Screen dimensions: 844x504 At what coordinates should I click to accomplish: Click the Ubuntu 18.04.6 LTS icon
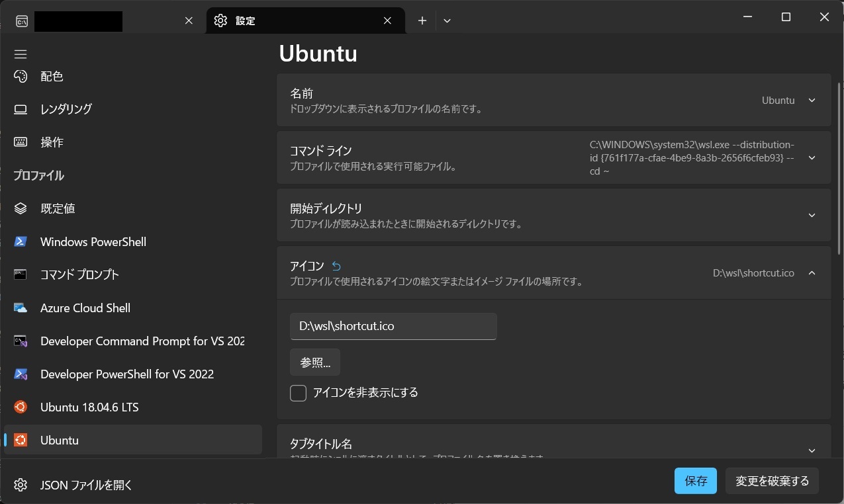tap(21, 407)
